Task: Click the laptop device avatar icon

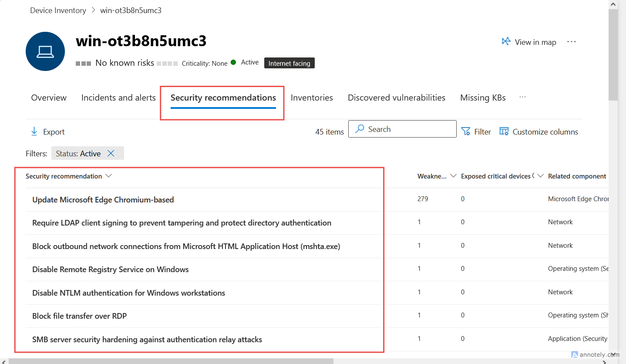Action: coord(45,51)
